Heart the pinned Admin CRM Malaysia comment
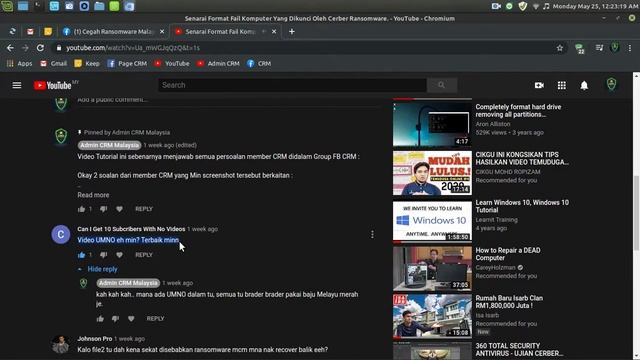The height and width of the screenshot is (360, 640). tap(119, 209)
